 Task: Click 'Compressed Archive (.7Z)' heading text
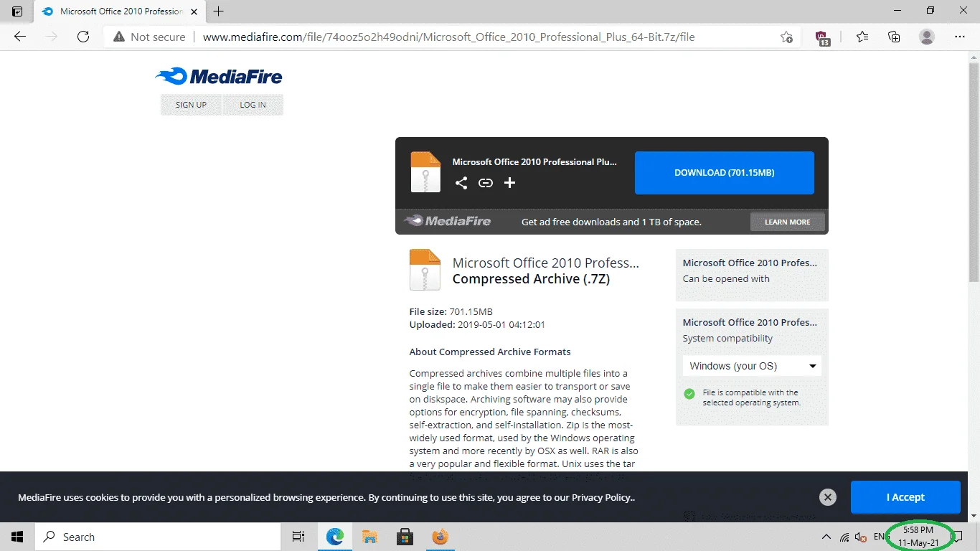click(531, 279)
